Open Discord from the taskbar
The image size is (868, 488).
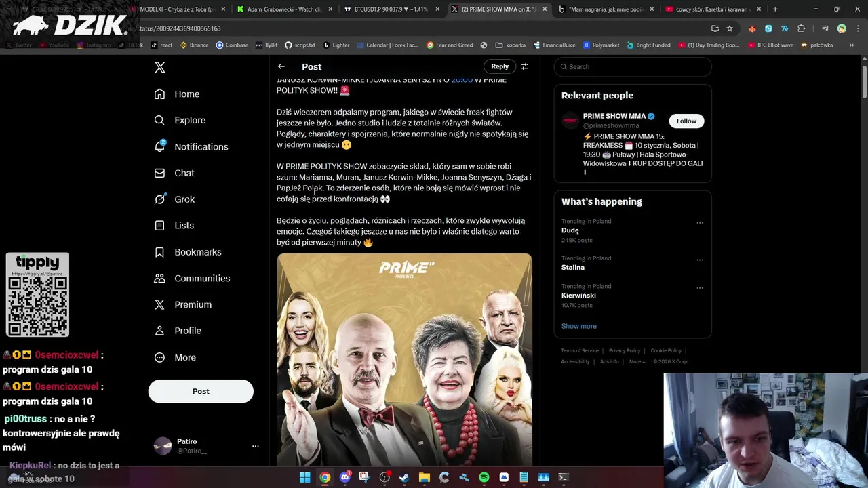[344, 477]
